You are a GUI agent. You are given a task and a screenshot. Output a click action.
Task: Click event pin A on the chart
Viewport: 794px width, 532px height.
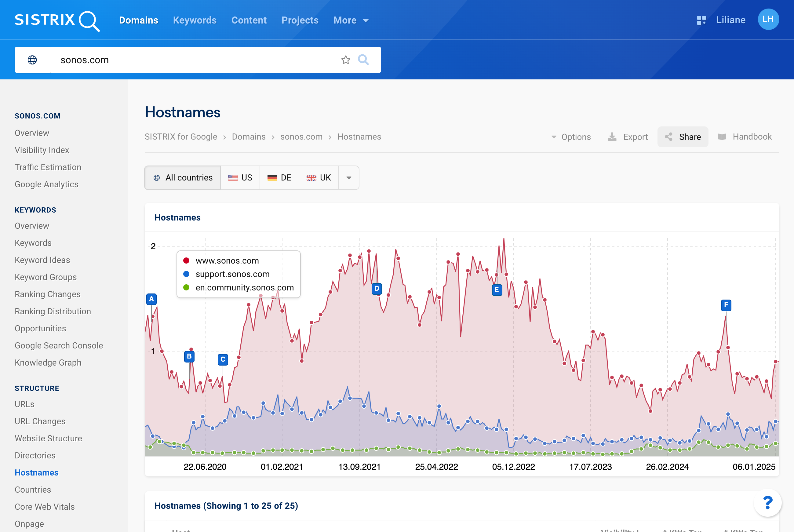[x=151, y=299]
